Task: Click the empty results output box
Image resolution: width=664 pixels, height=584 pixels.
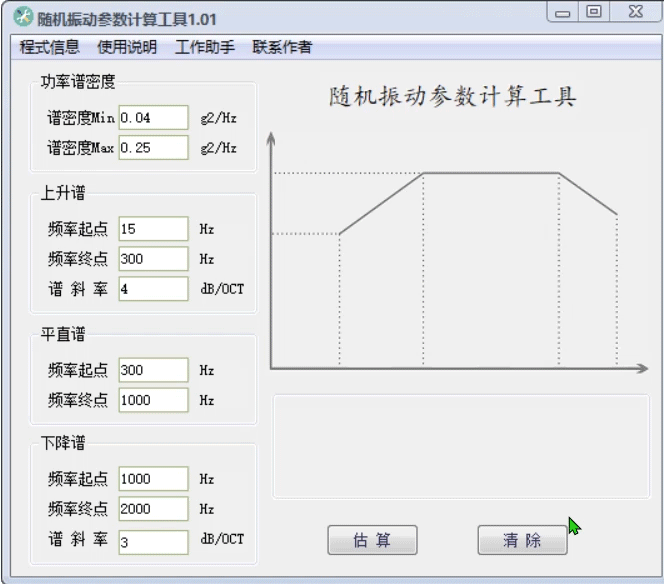Action: [x=461, y=447]
